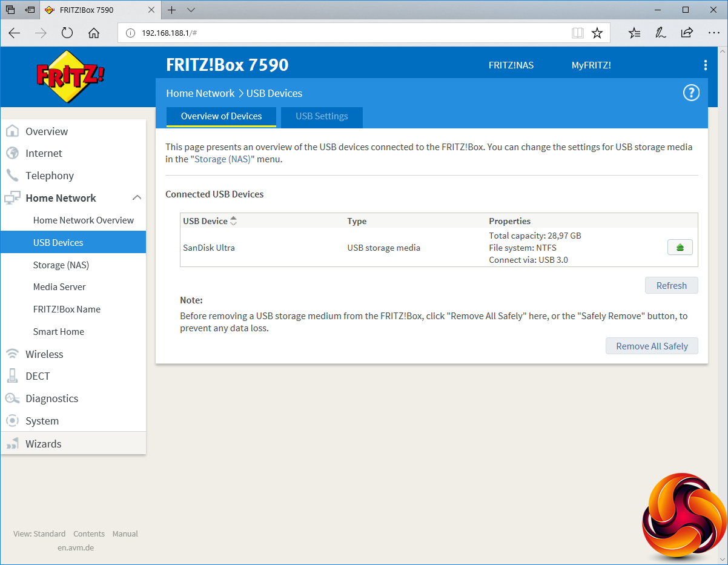The image size is (728, 565).
Task: Click the Overview house icon in the sidebar
Action: (12, 131)
